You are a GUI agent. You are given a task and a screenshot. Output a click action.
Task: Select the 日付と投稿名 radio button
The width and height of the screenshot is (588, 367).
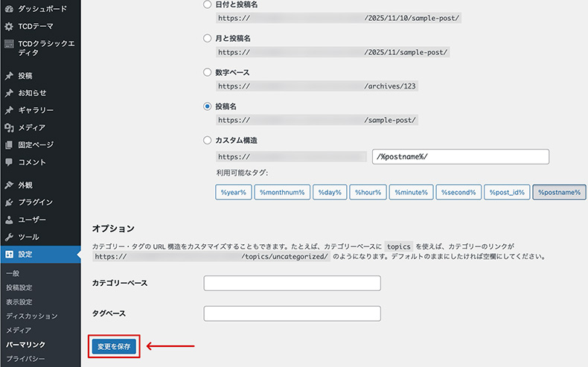[207, 4]
